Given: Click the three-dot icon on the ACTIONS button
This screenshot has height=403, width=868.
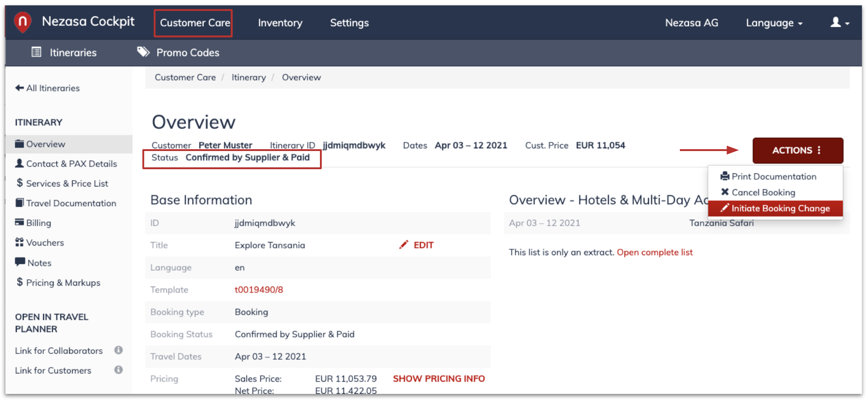Looking at the screenshot, I should [x=819, y=150].
